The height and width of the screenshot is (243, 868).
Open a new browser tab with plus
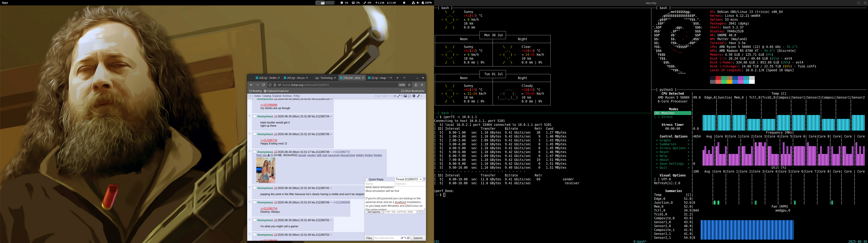(x=397, y=78)
